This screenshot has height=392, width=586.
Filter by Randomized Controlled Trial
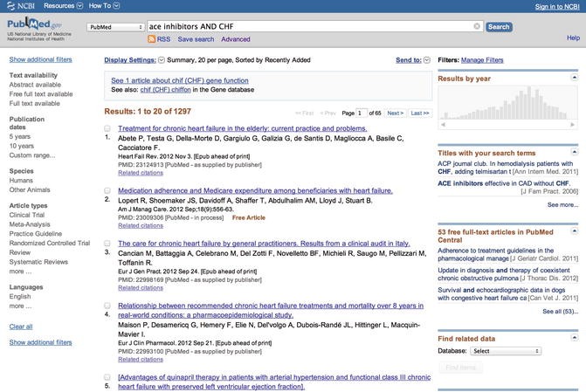coord(50,243)
